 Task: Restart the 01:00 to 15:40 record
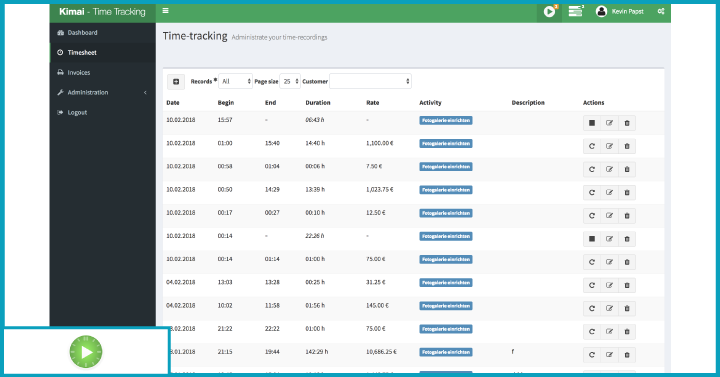(x=592, y=146)
